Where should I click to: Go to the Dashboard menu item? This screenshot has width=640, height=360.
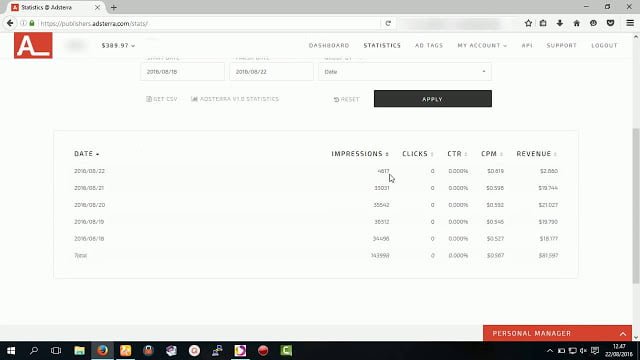[x=329, y=45]
